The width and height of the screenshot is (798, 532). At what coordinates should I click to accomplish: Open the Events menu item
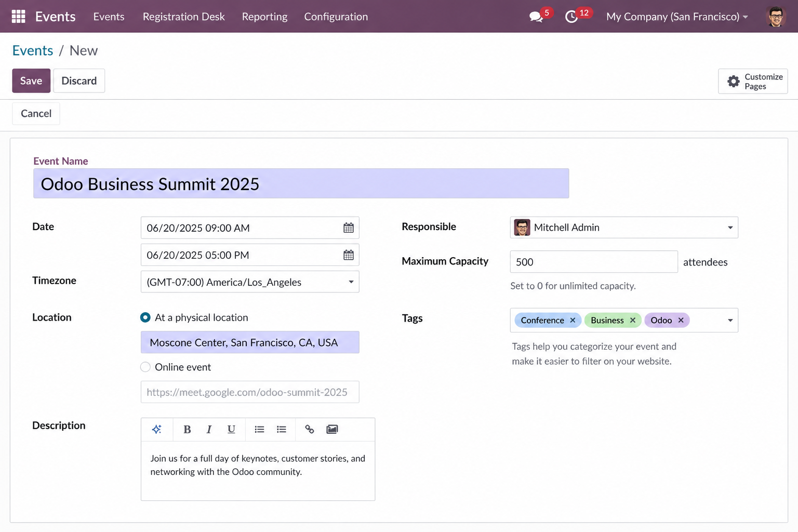click(x=109, y=17)
